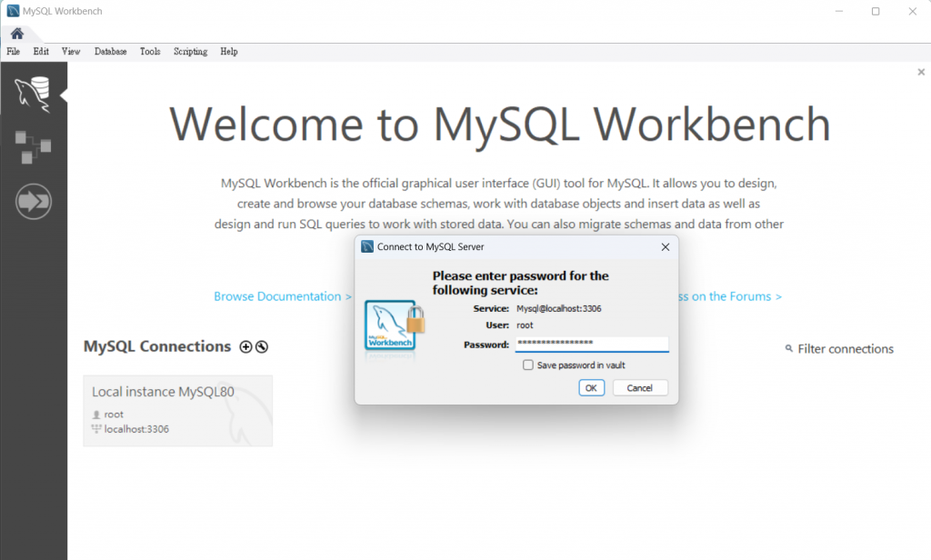This screenshot has height=560, width=931.
Task: Click the Filter connections magnifier icon
Action: (789, 348)
